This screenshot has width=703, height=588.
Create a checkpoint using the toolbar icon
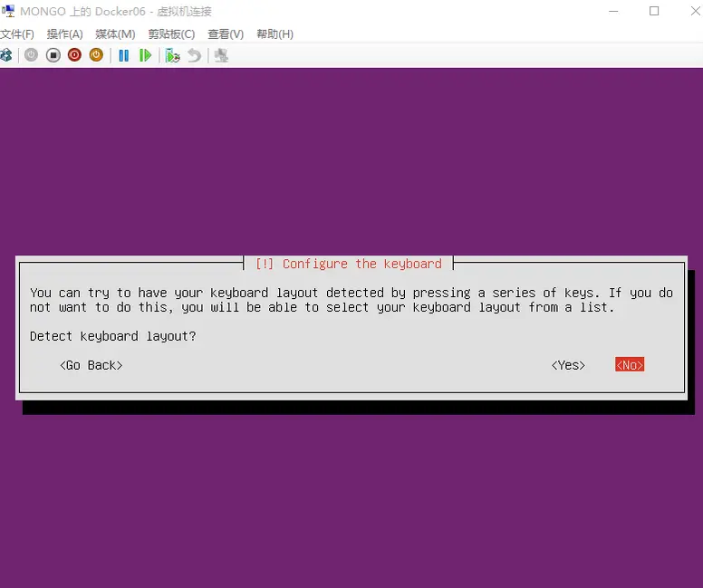click(x=173, y=55)
